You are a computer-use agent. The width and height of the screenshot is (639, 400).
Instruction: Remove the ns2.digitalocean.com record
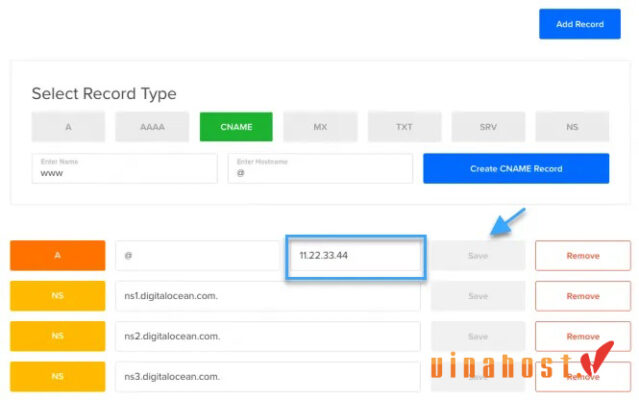coord(583,336)
